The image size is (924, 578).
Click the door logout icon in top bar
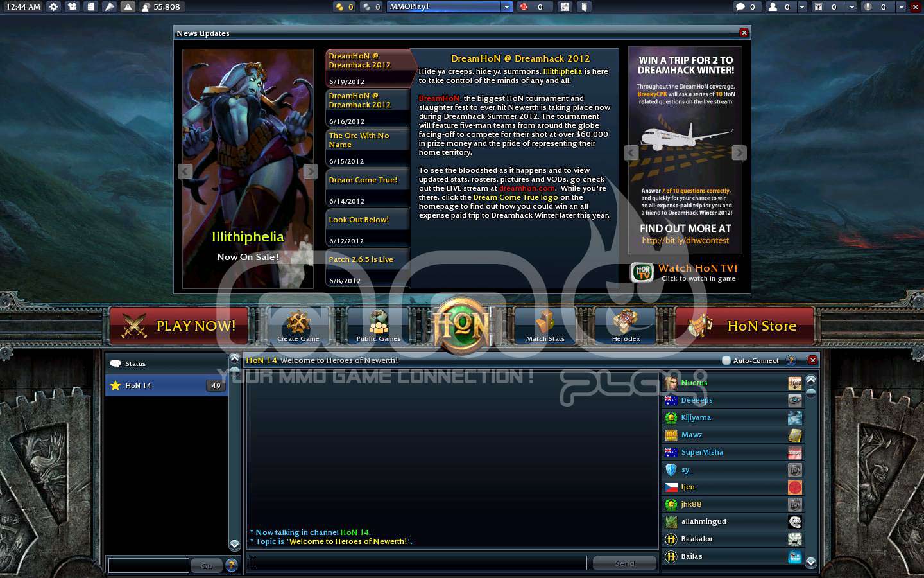tap(584, 7)
